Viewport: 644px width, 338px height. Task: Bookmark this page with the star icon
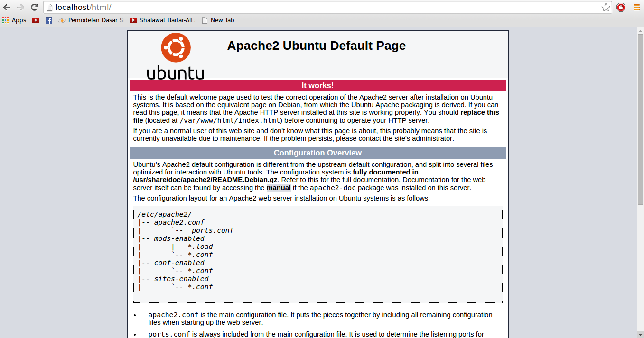[x=606, y=7]
